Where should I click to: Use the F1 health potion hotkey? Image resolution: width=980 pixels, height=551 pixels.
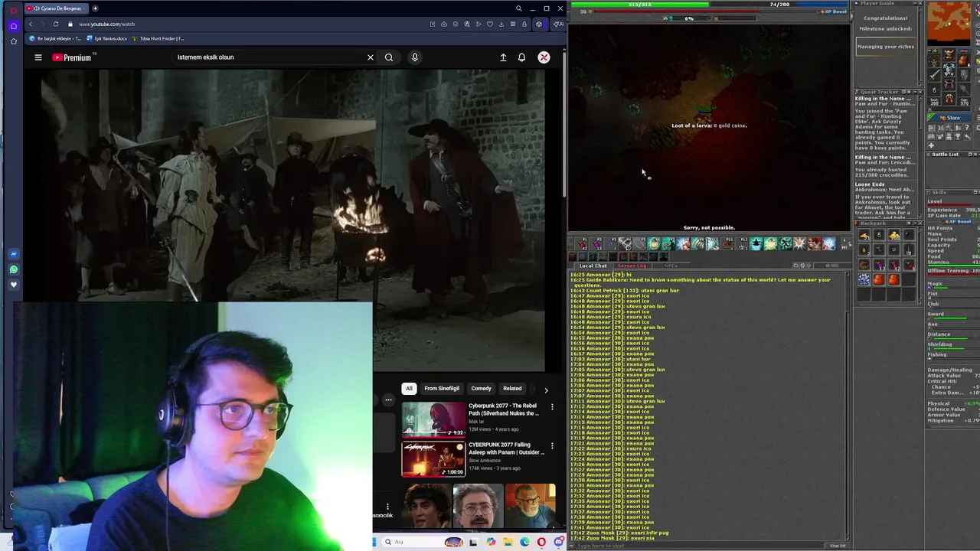pyautogui.click(x=582, y=244)
